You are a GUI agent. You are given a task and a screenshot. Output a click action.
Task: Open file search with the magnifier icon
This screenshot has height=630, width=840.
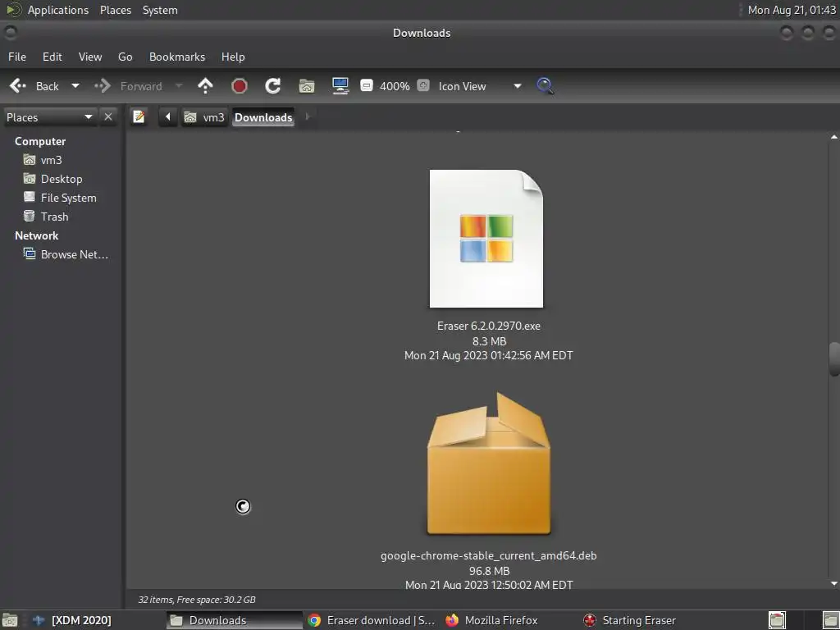coord(545,85)
